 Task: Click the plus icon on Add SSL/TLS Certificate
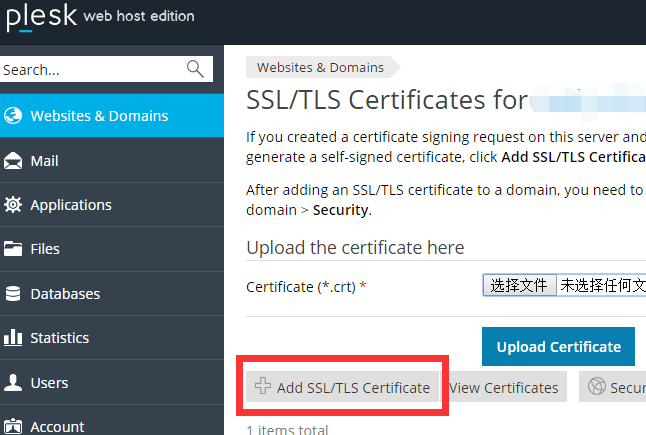pos(263,387)
